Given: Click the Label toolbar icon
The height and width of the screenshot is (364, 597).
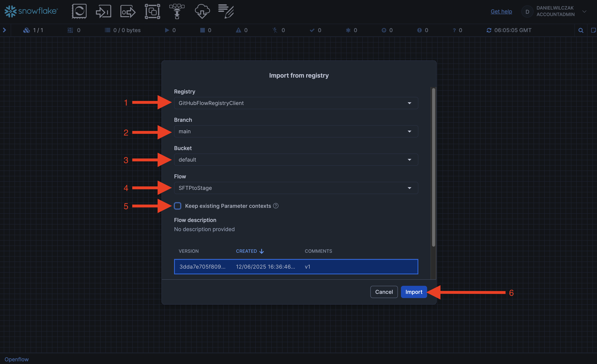Looking at the screenshot, I should (x=226, y=11).
